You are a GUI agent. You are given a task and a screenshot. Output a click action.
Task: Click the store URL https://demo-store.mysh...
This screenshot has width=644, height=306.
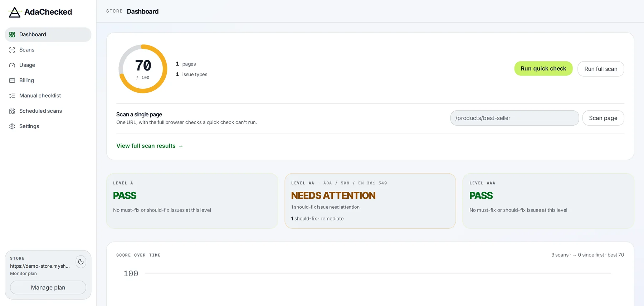pos(40,266)
